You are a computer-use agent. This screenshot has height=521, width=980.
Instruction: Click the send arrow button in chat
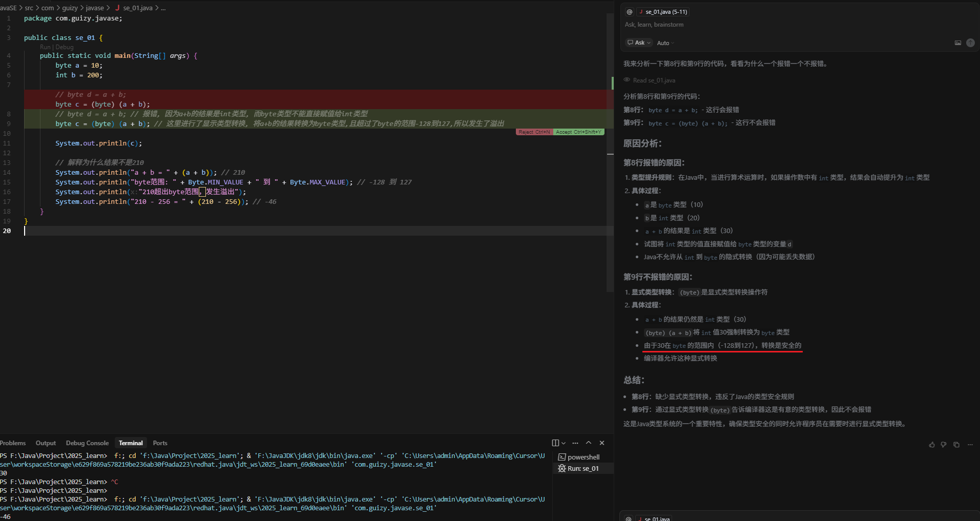(x=970, y=43)
